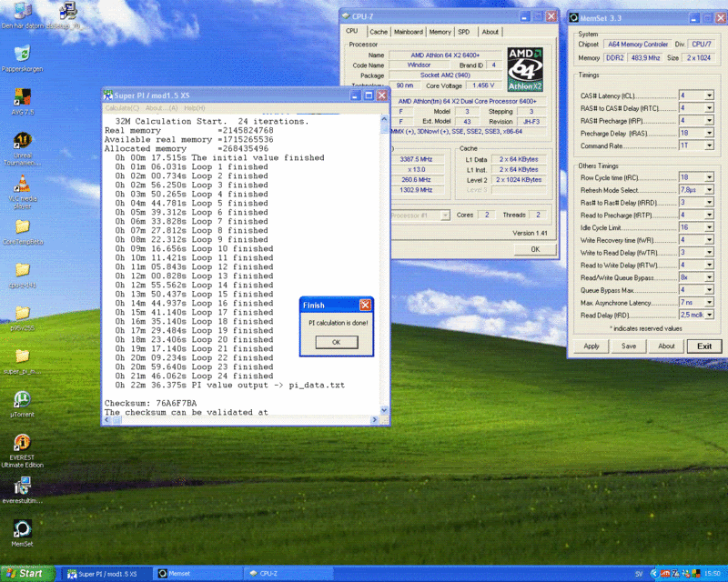Image resolution: width=728 pixels, height=582 pixels.
Task: Open the cpuz folder on desktop
Action: pyautogui.click(x=22, y=275)
